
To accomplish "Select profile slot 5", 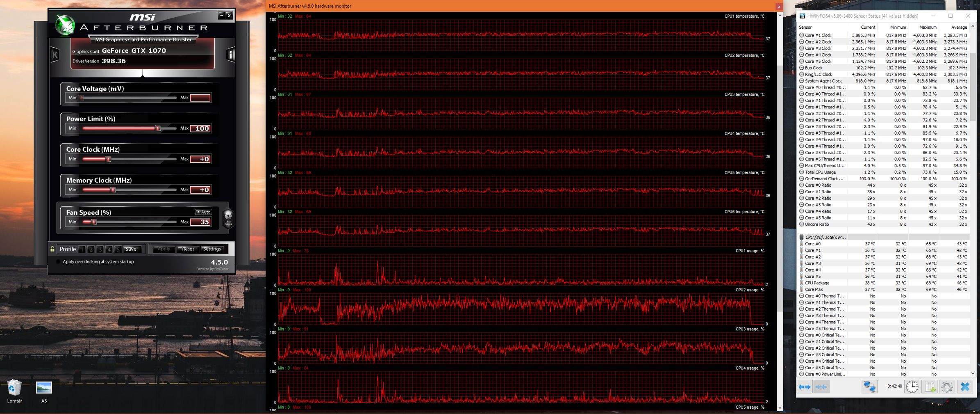I will click(x=118, y=249).
